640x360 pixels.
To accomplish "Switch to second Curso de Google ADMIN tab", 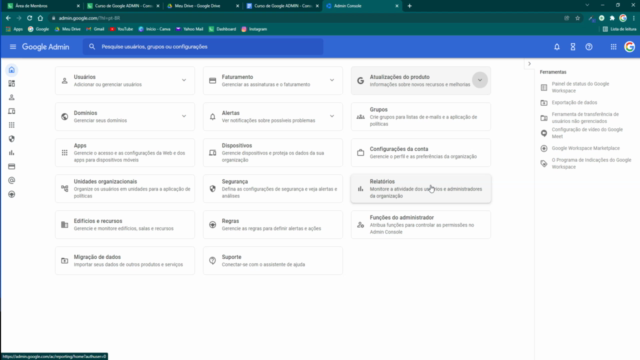I will pyautogui.click(x=282, y=6).
